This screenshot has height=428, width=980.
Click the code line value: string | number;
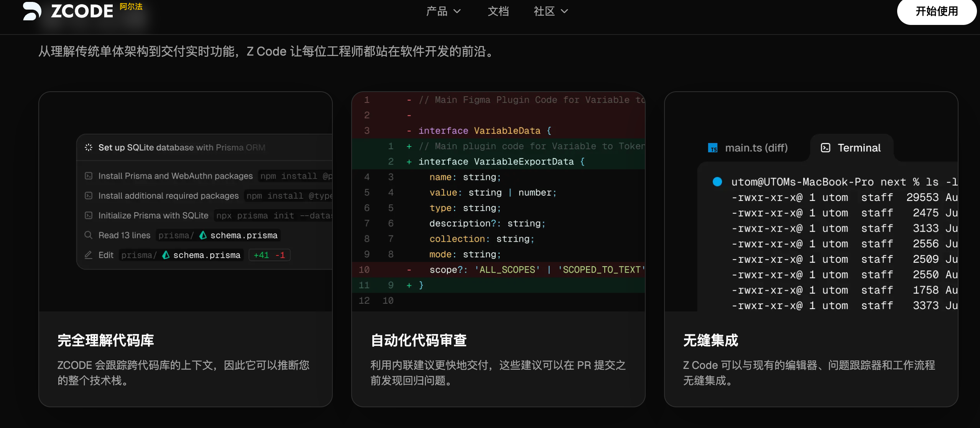[x=498, y=192]
